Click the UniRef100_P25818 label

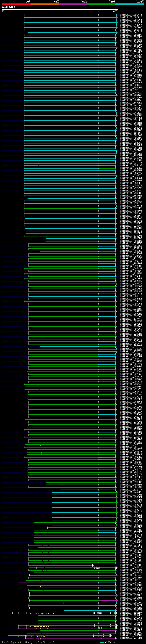[x=131, y=65]
